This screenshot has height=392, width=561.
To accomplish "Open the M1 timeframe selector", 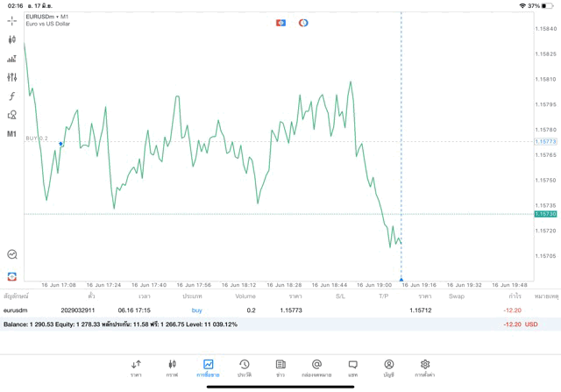I will coord(12,134).
